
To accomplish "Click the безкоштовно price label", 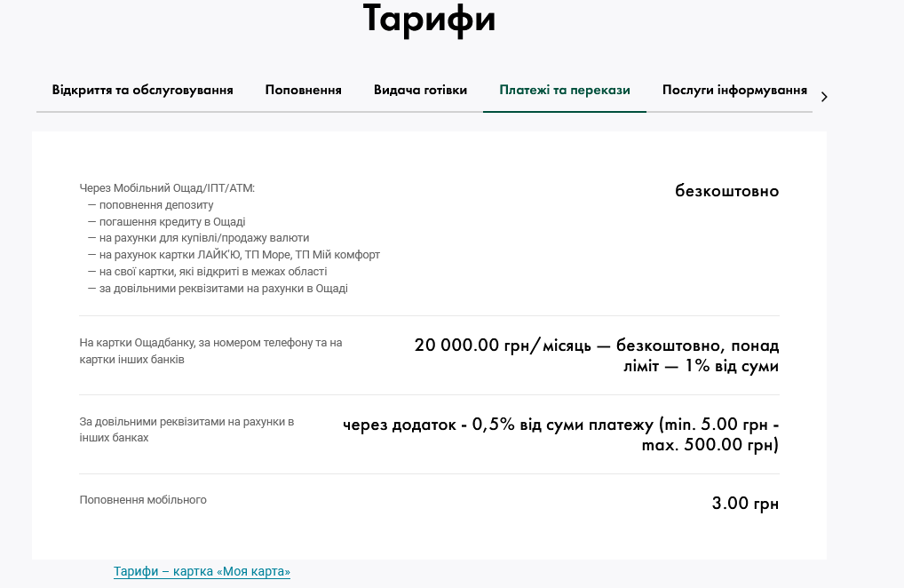I will (727, 190).
